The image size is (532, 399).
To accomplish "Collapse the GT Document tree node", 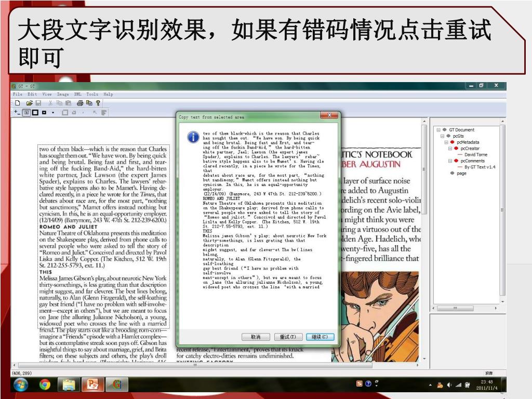I will point(438,130).
